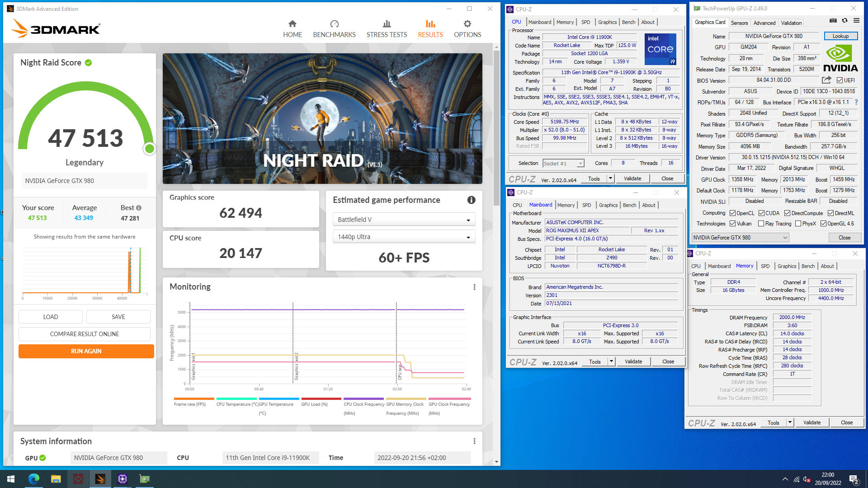Click the SAVE button in 3DMark
This screenshot has width=868, height=488.
coord(118,317)
